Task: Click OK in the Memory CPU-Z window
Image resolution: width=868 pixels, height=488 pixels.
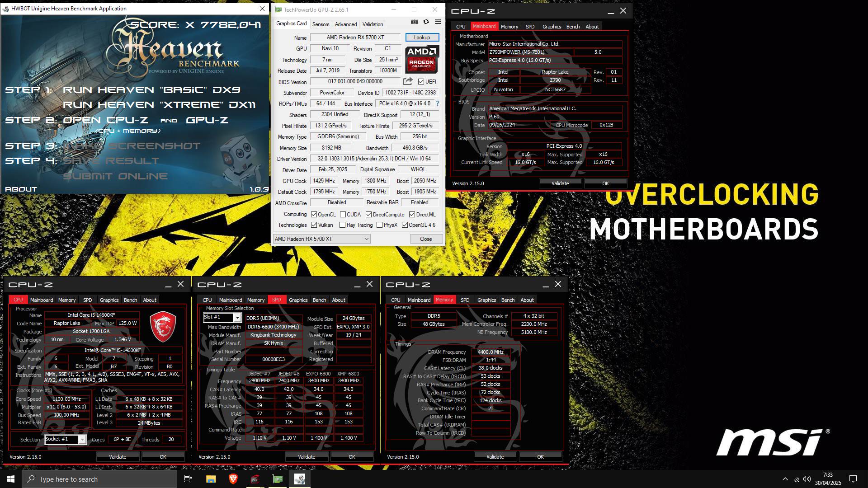Action: [x=540, y=457]
